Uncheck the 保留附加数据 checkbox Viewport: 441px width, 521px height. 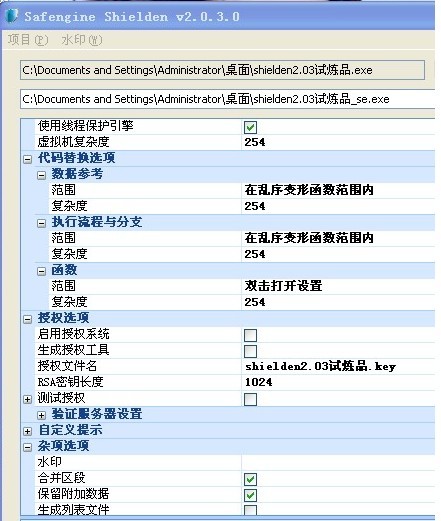pos(250,495)
